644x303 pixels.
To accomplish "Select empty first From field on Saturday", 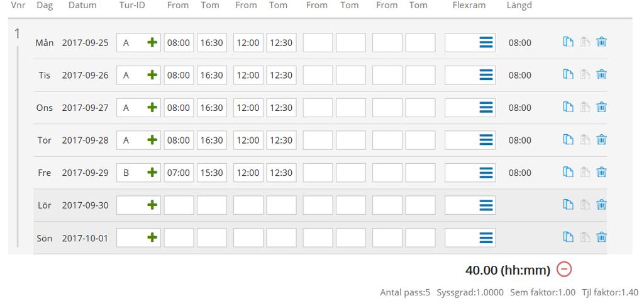I will (x=179, y=205).
